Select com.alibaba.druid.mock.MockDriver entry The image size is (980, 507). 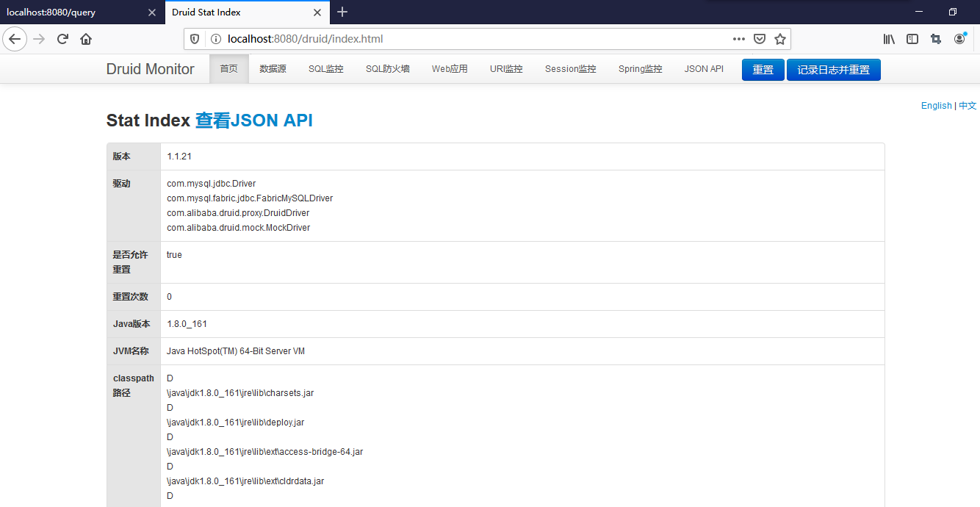[x=238, y=228]
